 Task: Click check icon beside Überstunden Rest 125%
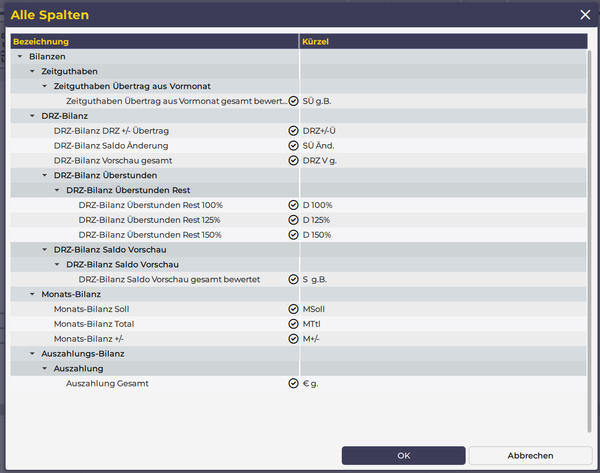tap(294, 220)
